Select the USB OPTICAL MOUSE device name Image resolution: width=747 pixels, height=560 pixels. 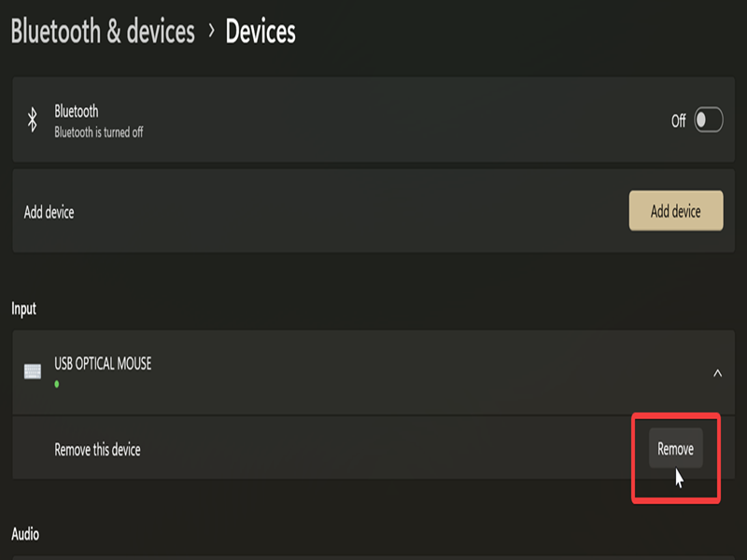(x=103, y=363)
